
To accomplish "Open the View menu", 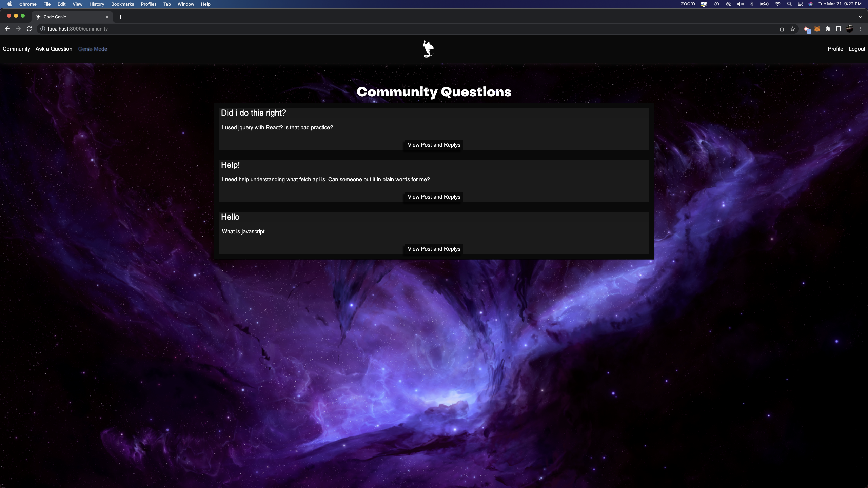I will tap(77, 4).
